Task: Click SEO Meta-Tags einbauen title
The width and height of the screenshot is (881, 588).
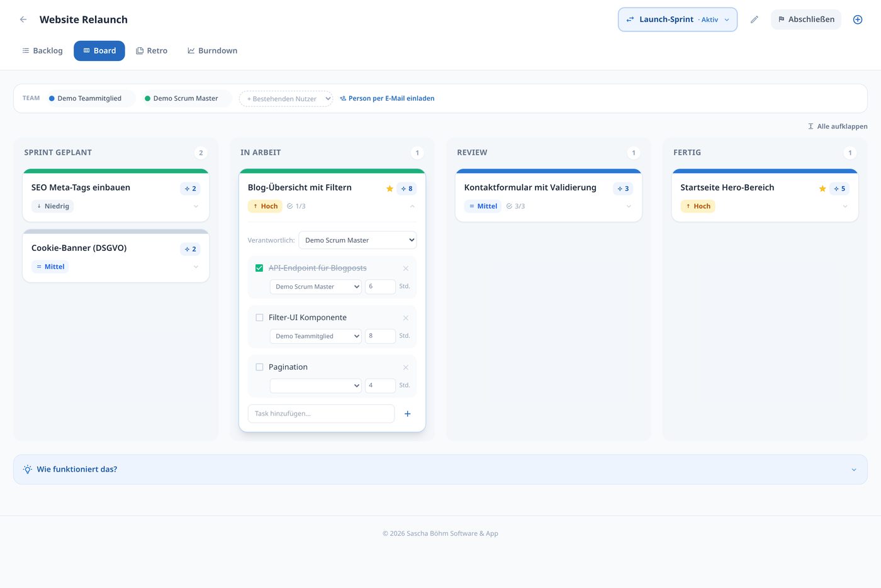Action: click(x=81, y=188)
